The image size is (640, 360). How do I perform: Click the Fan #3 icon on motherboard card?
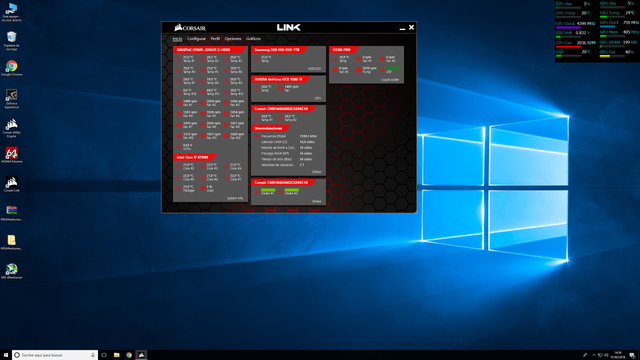coord(226,103)
